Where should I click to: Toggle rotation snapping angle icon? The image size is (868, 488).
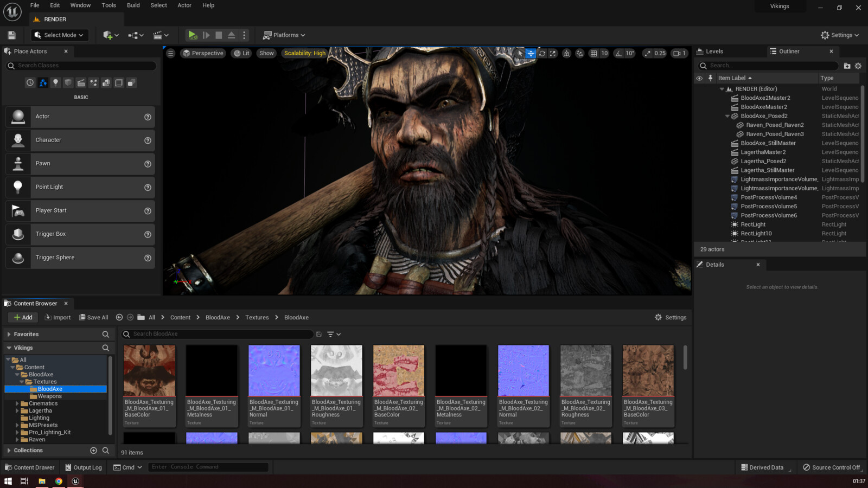pyautogui.click(x=618, y=53)
